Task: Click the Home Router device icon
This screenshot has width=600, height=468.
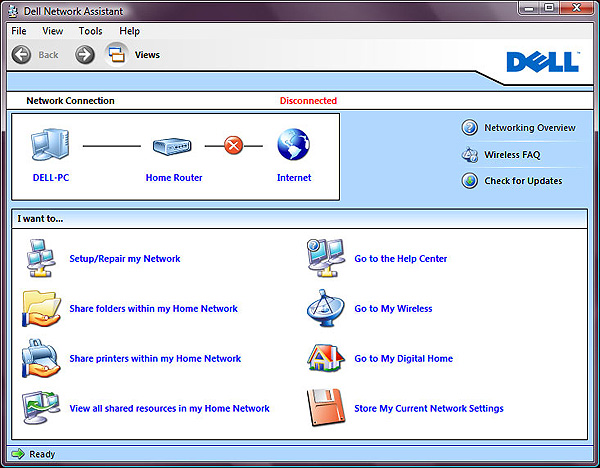Action: [172, 146]
